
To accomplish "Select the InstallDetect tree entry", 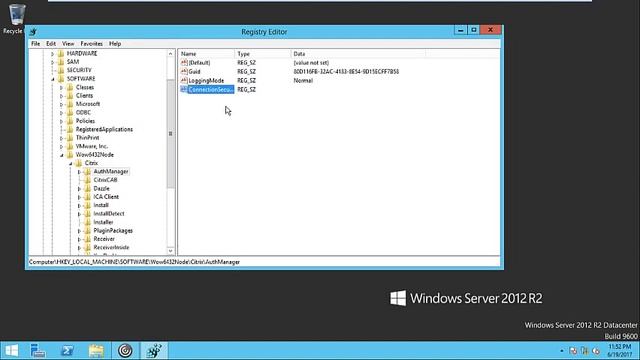I will tap(109, 214).
